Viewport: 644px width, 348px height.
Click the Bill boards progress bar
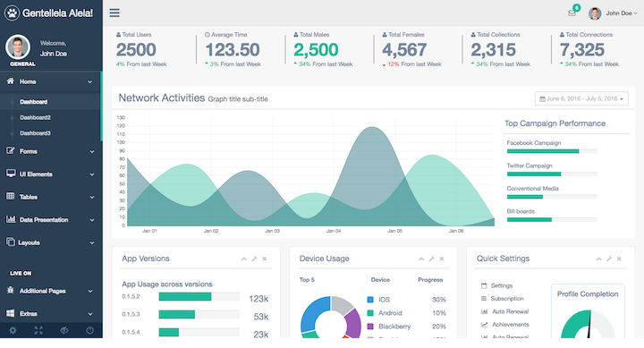(x=552, y=219)
